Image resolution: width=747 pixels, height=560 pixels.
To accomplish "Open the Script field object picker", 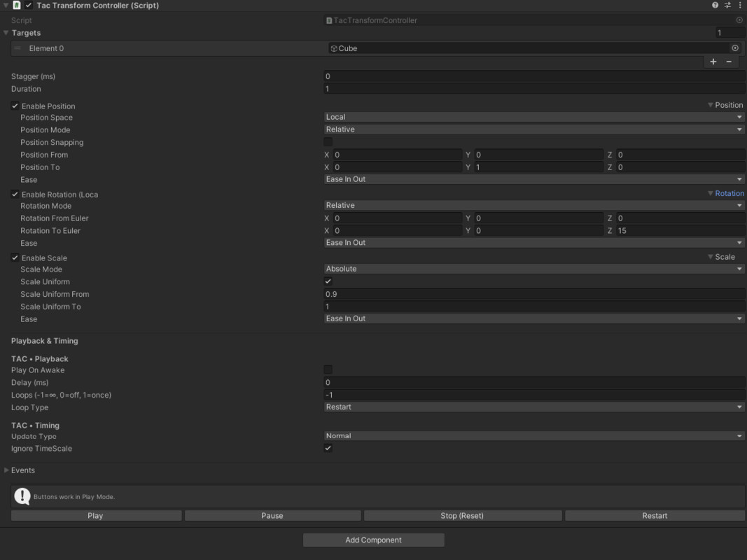I will click(739, 20).
